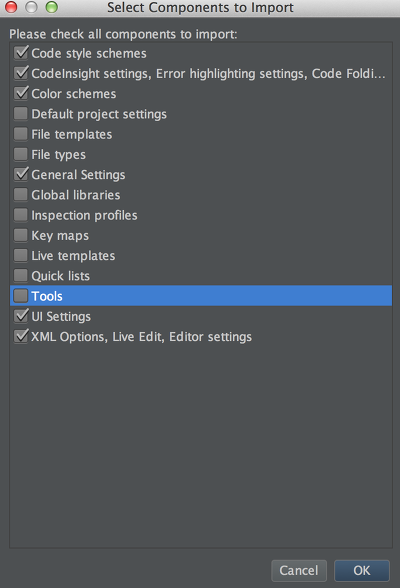This screenshot has width=400, height=588.
Task: Tick the highlighted Tools checkbox
Action: point(21,296)
